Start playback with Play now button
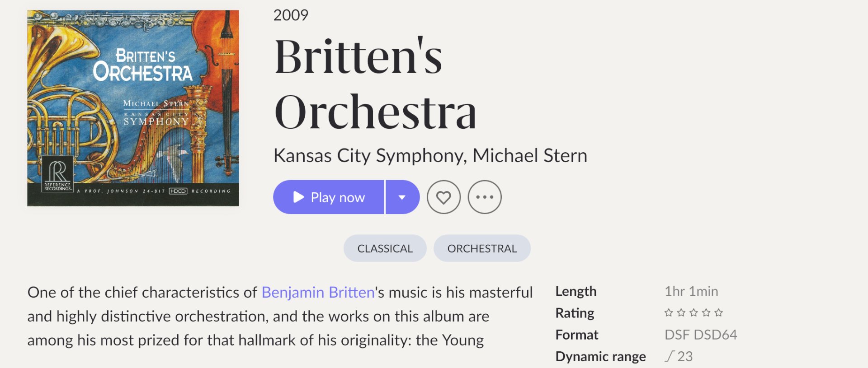 [329, 197]
